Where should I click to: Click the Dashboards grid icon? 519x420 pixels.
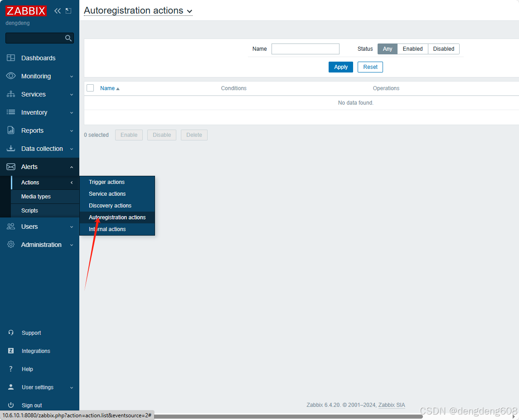tap(11, 58)
